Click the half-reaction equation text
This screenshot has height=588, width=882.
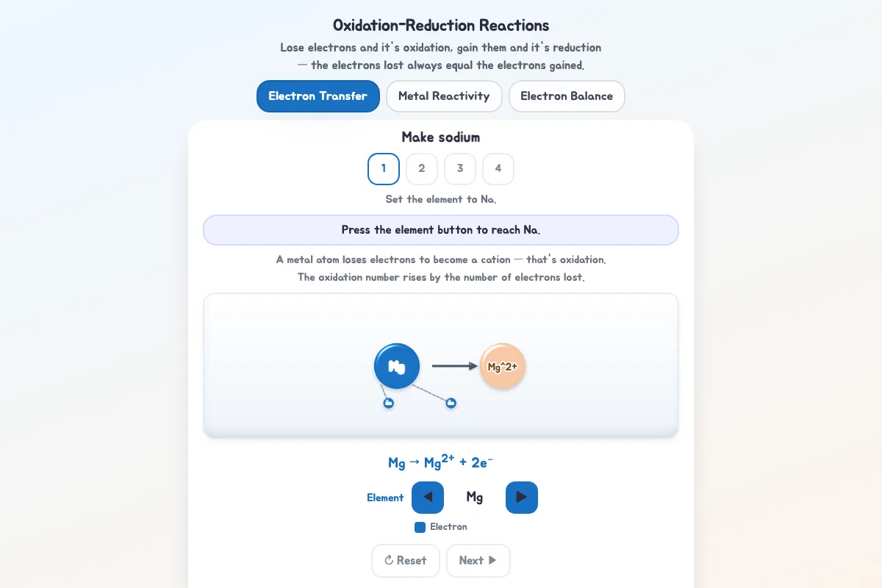[441, 462]
